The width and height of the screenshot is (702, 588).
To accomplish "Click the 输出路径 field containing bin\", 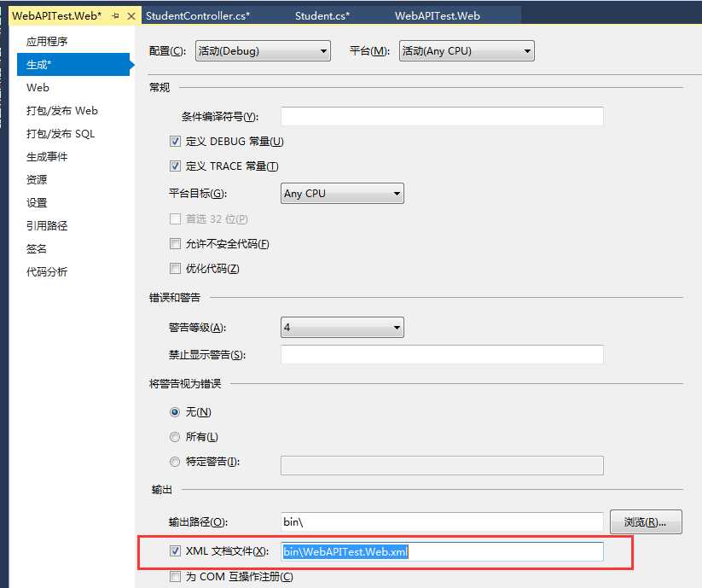I will [x=442, y=521].
